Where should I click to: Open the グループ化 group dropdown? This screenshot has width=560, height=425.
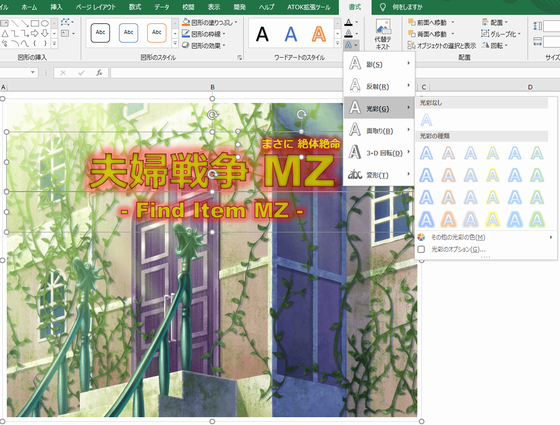click(501, 34)
